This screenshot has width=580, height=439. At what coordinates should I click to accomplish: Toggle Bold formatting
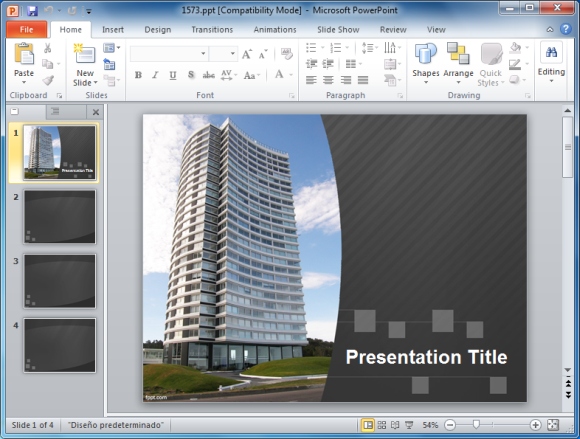[138, 75]
